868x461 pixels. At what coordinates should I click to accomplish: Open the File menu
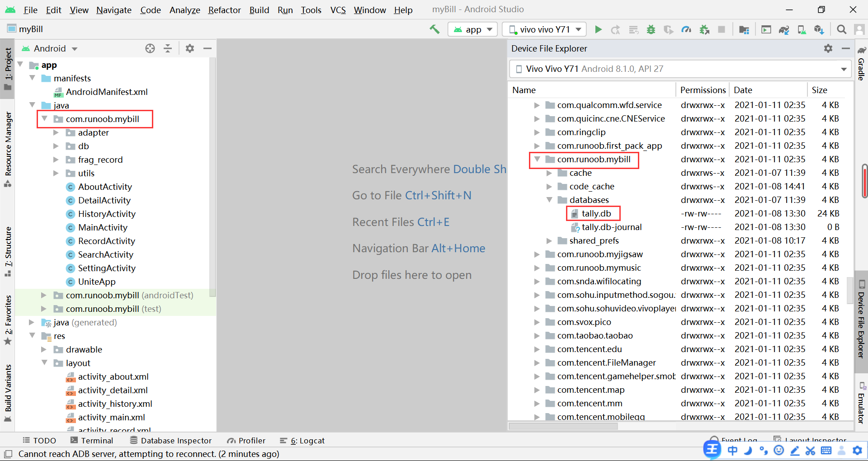click(31, 10)
